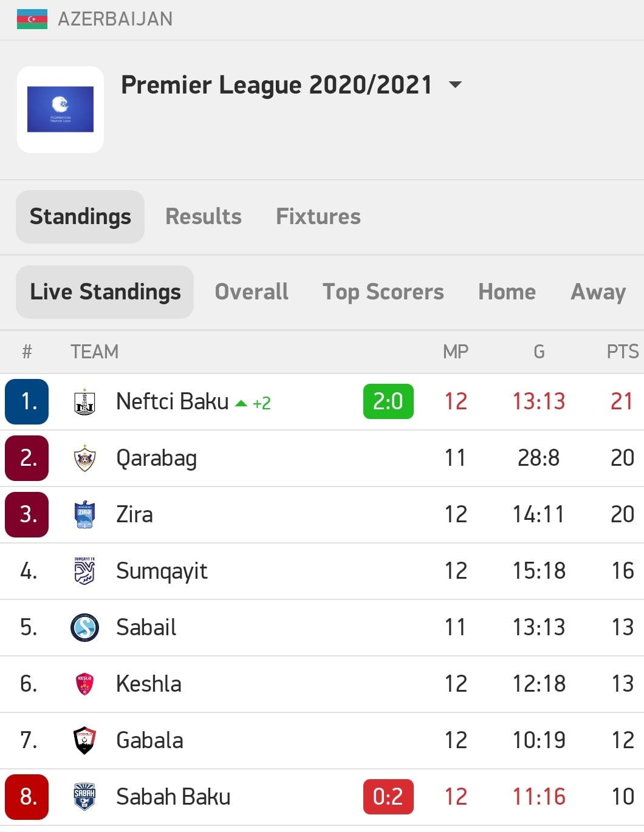Open the Sabah Baku club badge
Viewport: 644px width, 832px height.
click(84, 797)
